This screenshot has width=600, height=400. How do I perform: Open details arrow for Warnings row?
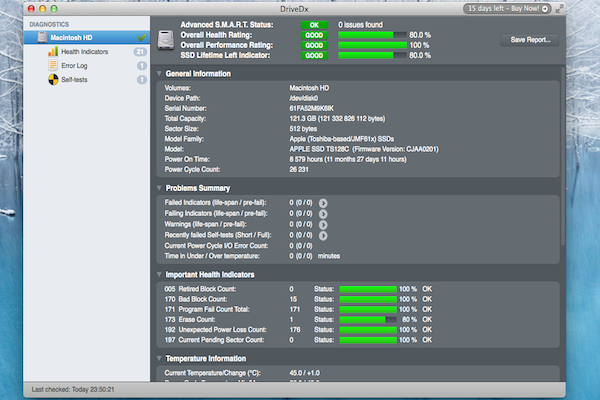tap(323, 225)
